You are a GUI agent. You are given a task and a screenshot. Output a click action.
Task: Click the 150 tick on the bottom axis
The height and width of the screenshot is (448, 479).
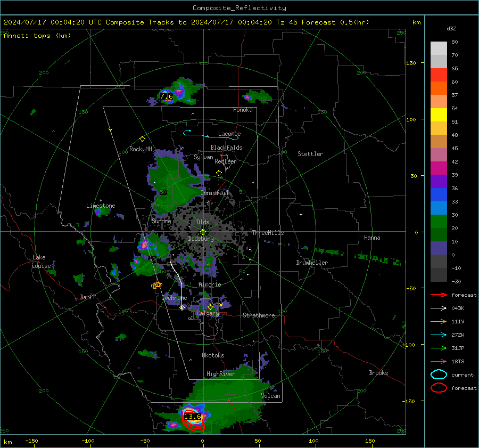coord(370,441)
